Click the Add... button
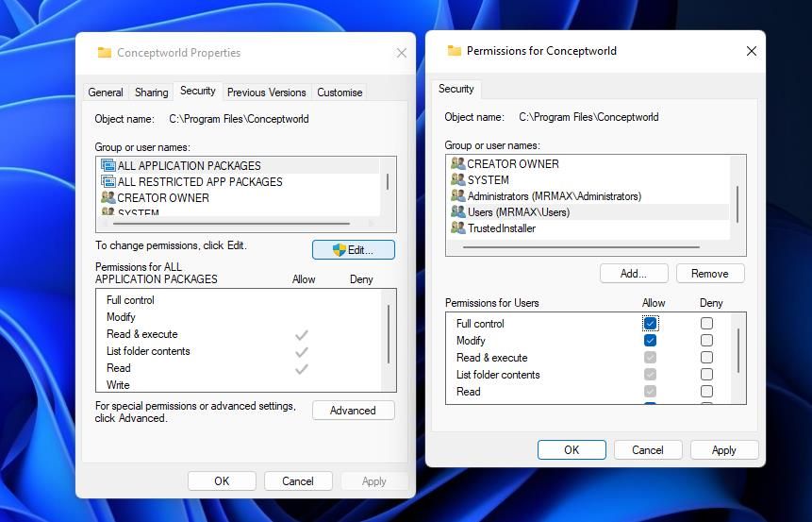The height and width of the screenshot is (522, 812). point(634,274)
